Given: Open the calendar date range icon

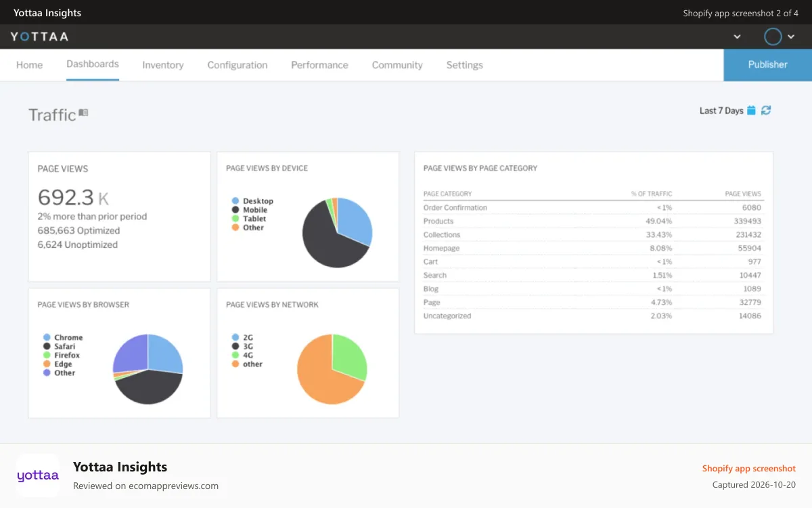Looking at the screenshot, I should click(751, 110).
